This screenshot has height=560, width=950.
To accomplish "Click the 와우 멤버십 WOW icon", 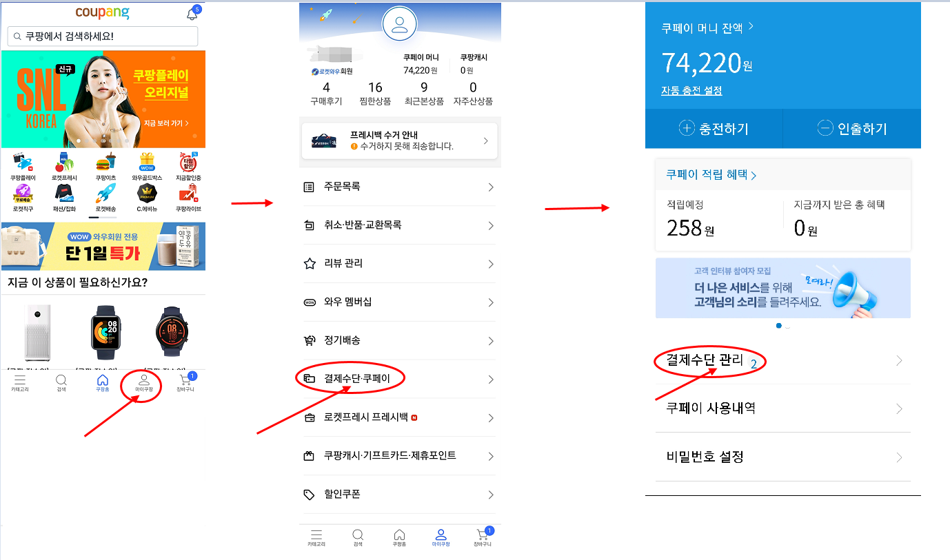I will pyautogui.click(x=310, y=302).
